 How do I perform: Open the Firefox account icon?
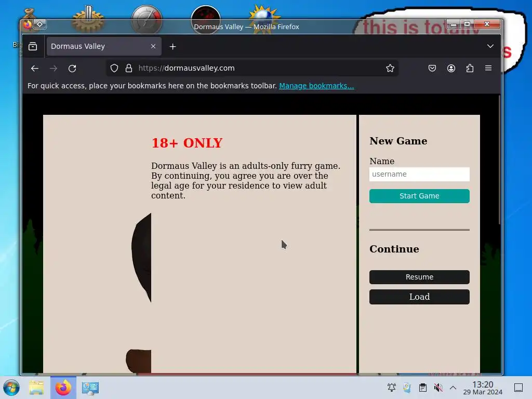(451, 68)
